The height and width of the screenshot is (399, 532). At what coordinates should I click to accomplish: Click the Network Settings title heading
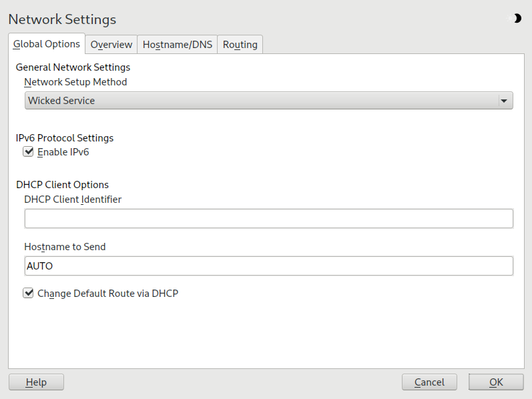click(x=62, y=19)
